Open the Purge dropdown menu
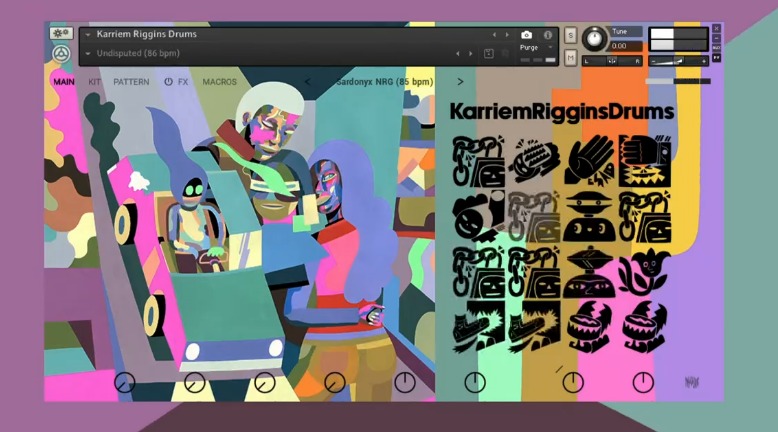Image resolution: width=778 pixels, height=432 pixels. click(x=535, y=48)
